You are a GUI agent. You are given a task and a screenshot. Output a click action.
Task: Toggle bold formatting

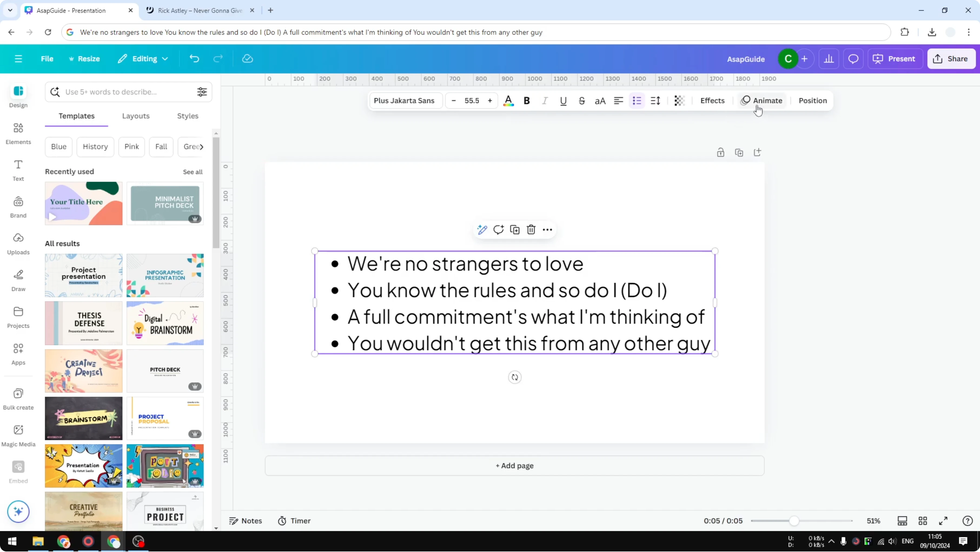pyautogui.click(x=527, y=100)
